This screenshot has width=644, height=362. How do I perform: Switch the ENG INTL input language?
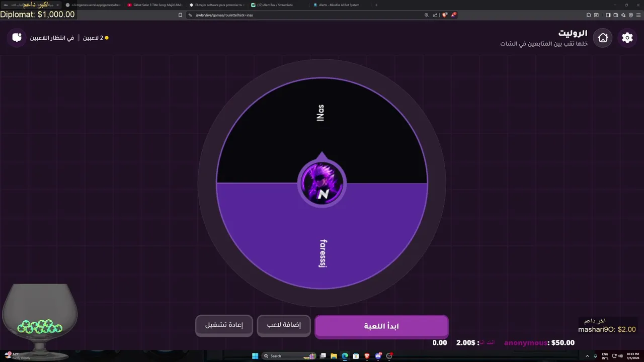click(605, 356)
